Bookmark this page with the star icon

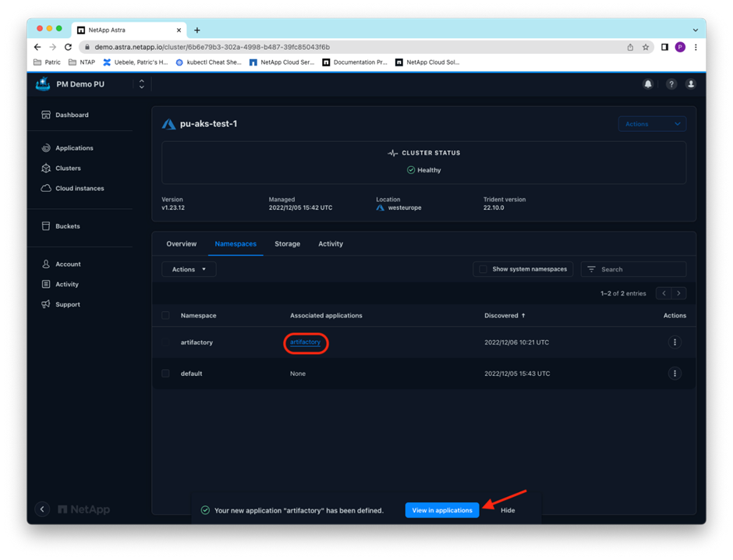(x=646, y=48)
